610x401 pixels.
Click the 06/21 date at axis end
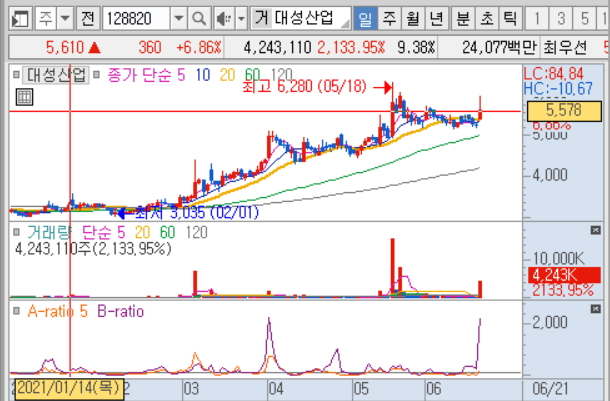pos(550,389)
